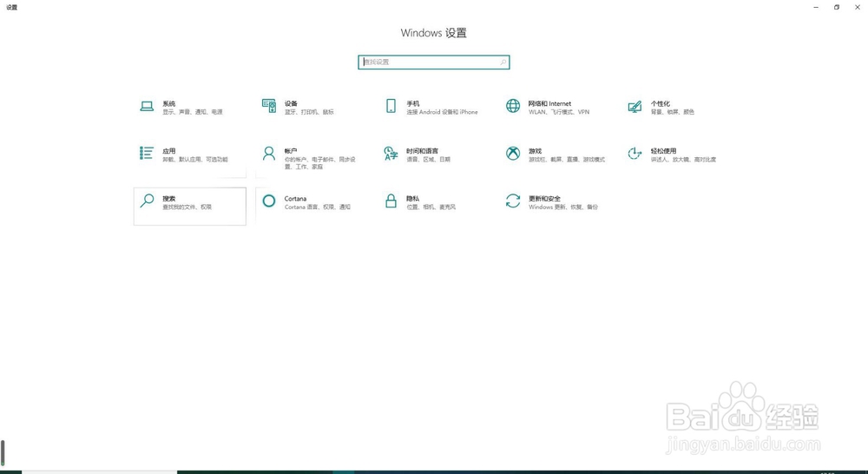Open the 游戏 Xbox icon
868x474 pixels.
point(513,154)
